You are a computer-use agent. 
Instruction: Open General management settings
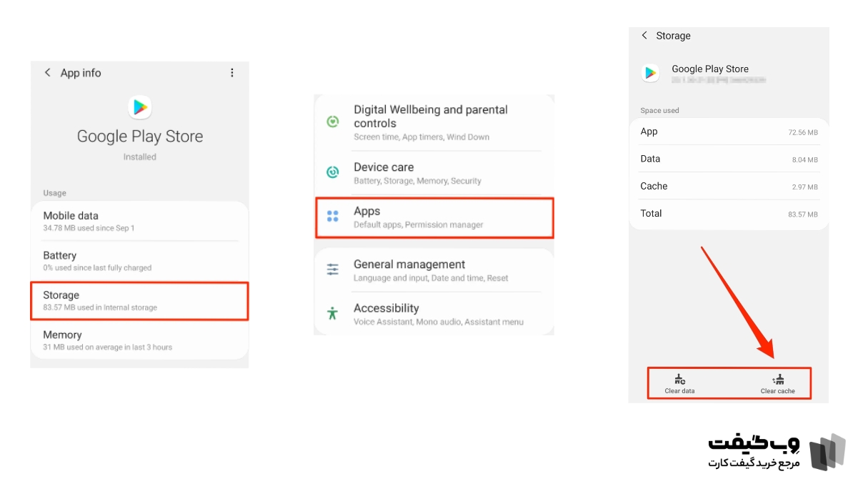pos(434,270)
